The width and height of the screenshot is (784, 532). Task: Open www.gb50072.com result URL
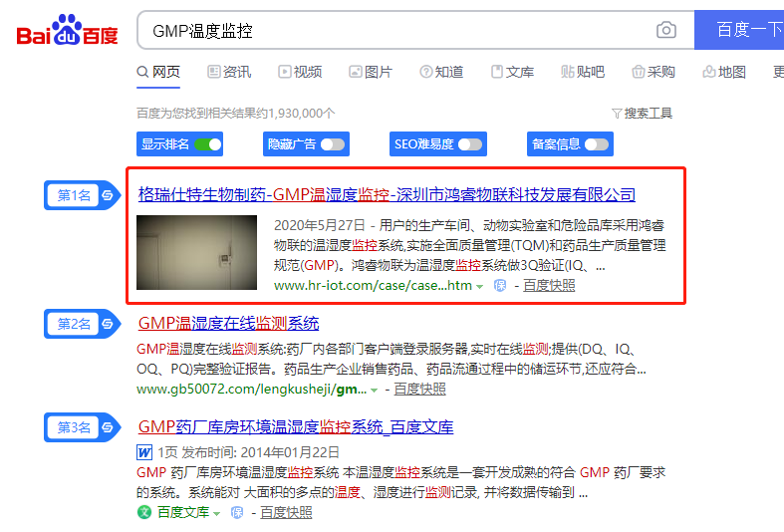(251, 389)
